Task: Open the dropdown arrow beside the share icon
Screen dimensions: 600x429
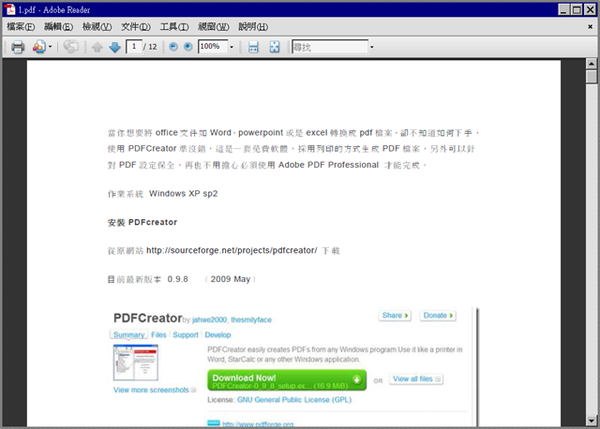Action: 50,47
